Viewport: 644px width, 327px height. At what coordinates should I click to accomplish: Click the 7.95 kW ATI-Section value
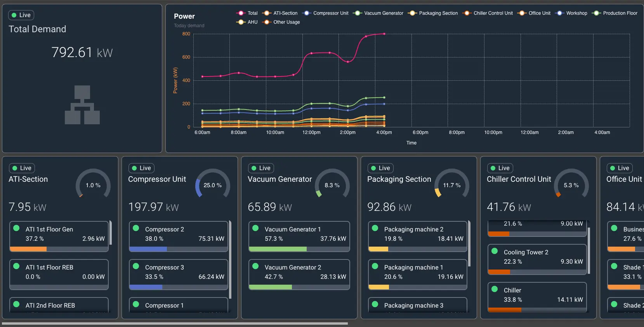click(28, 207)
